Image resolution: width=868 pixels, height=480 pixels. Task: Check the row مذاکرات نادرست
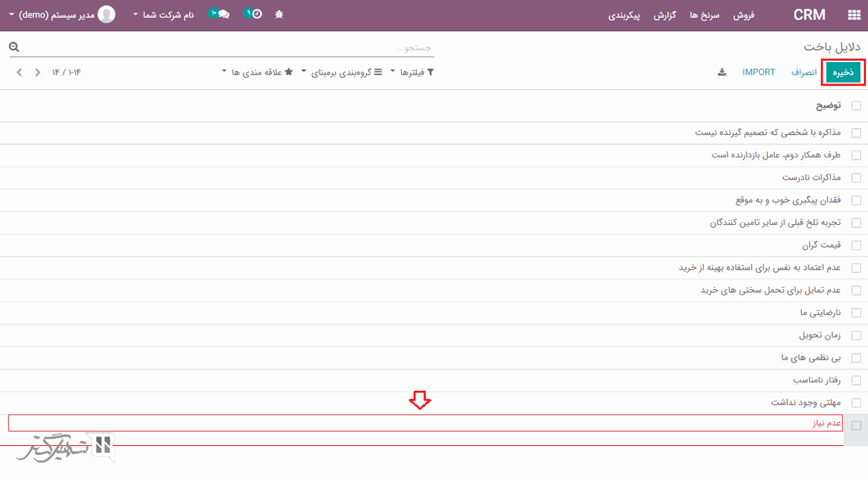point(856,178)
